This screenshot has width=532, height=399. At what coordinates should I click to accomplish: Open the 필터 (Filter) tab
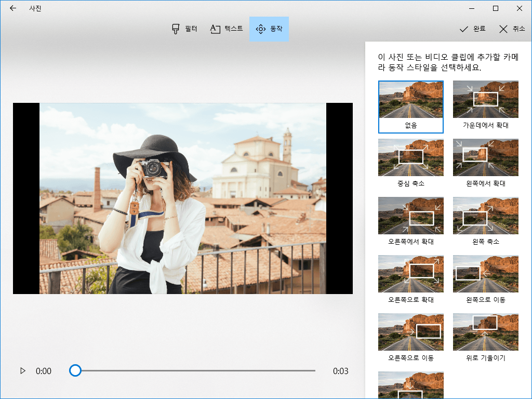pyautogui.click(x=184, y=29)
